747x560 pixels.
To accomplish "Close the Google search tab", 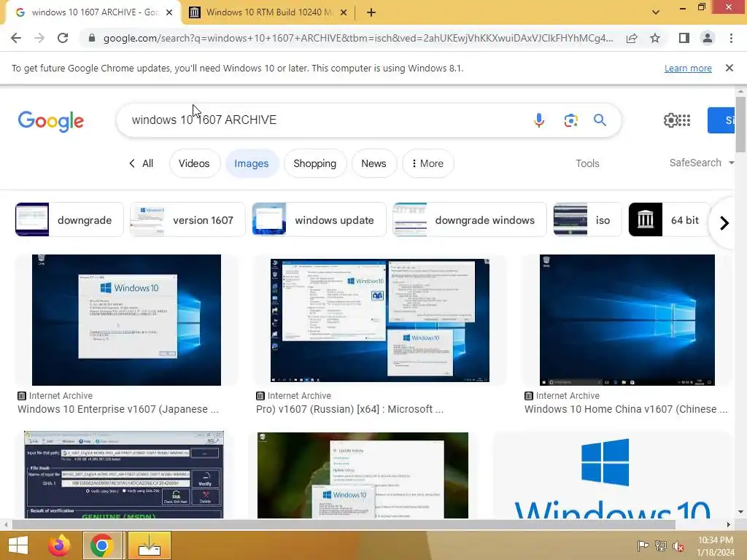I will [x=169, y=12].
